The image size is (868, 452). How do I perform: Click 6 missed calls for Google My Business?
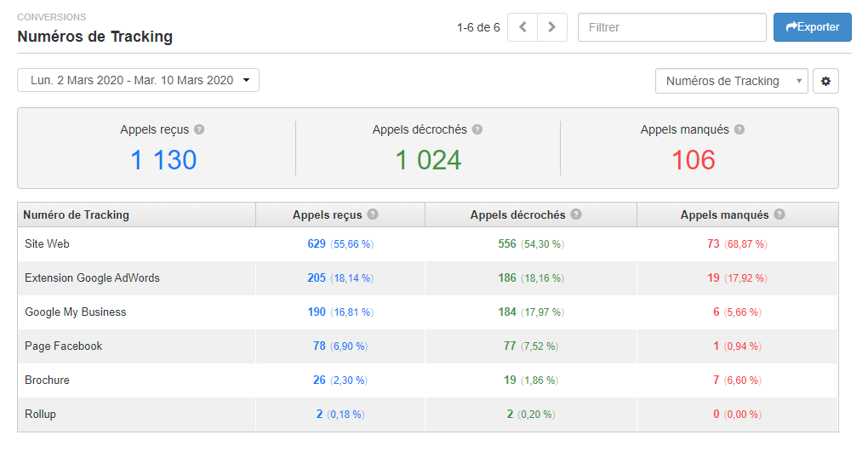pos(717,312)
